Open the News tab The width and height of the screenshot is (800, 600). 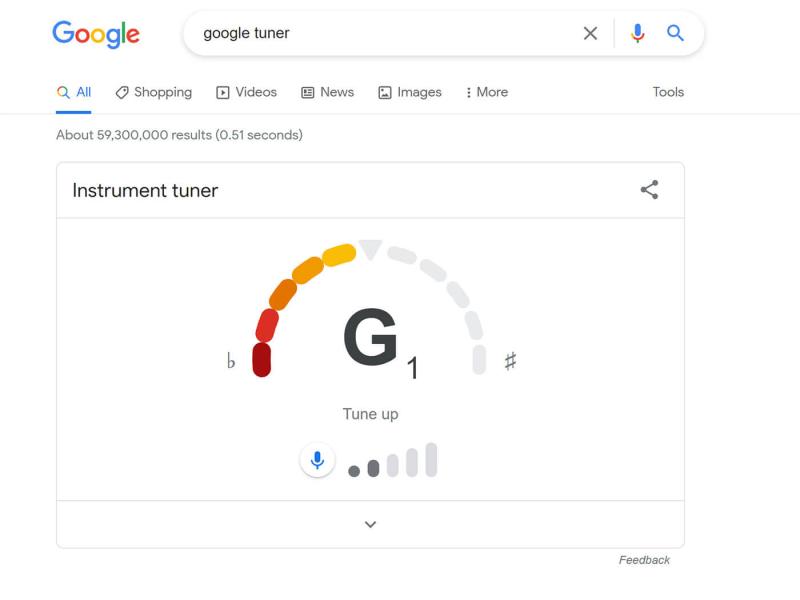point(327,92)
